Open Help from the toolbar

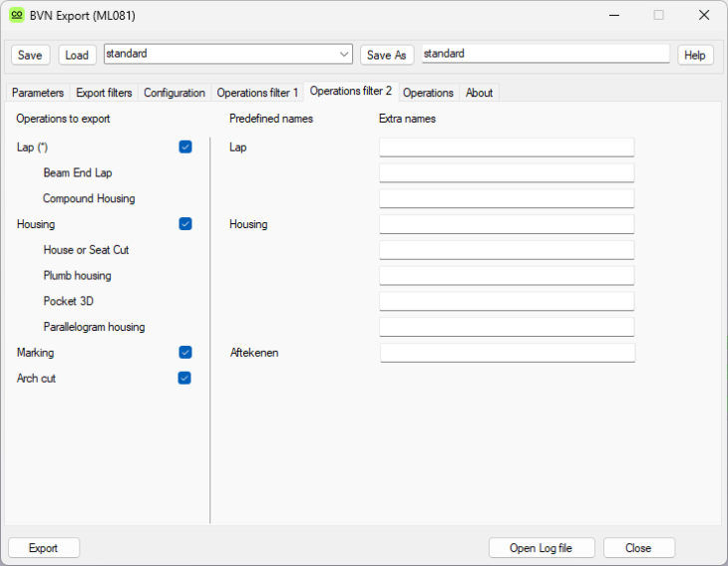pyautogui.click(x=695, y=55)
